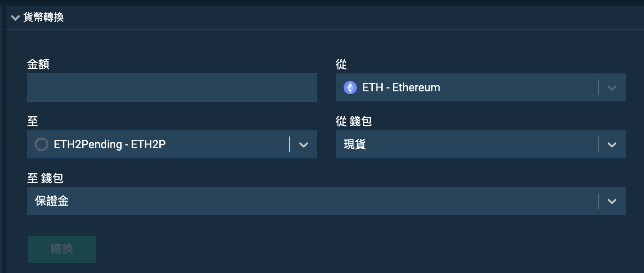Viewport: 644px width, 273px height.
Task: Focus the 金額 amount input field
Action: click(x=172, y=87)
